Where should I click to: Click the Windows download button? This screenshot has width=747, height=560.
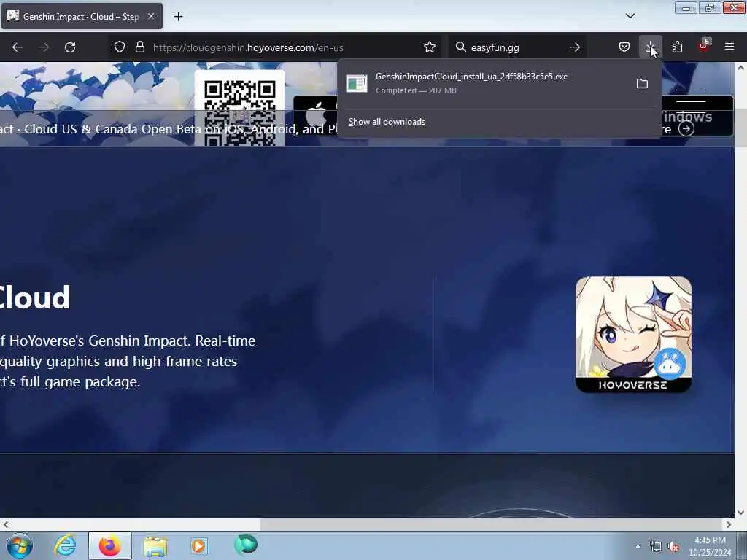pyautogui.click(x=697, y=116)
